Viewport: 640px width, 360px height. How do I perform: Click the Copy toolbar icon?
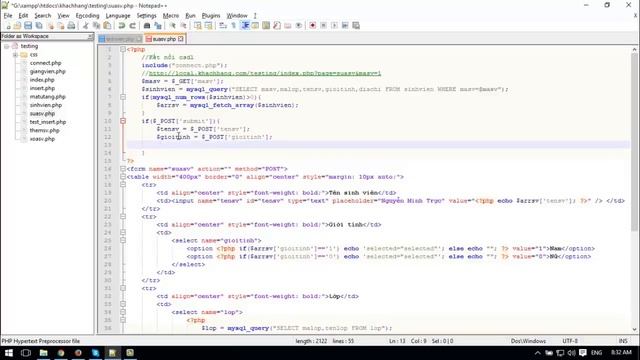click(x=96, y=25)
